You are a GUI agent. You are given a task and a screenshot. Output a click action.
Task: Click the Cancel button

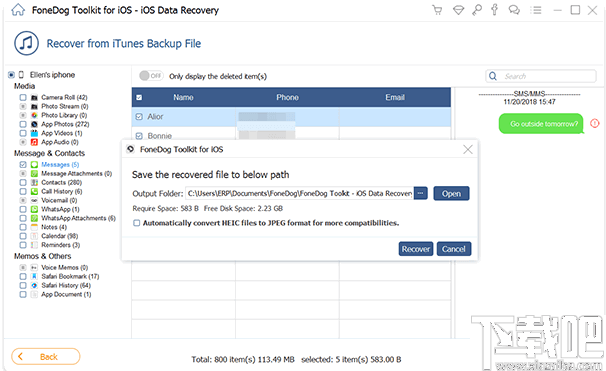click(454, 249)
